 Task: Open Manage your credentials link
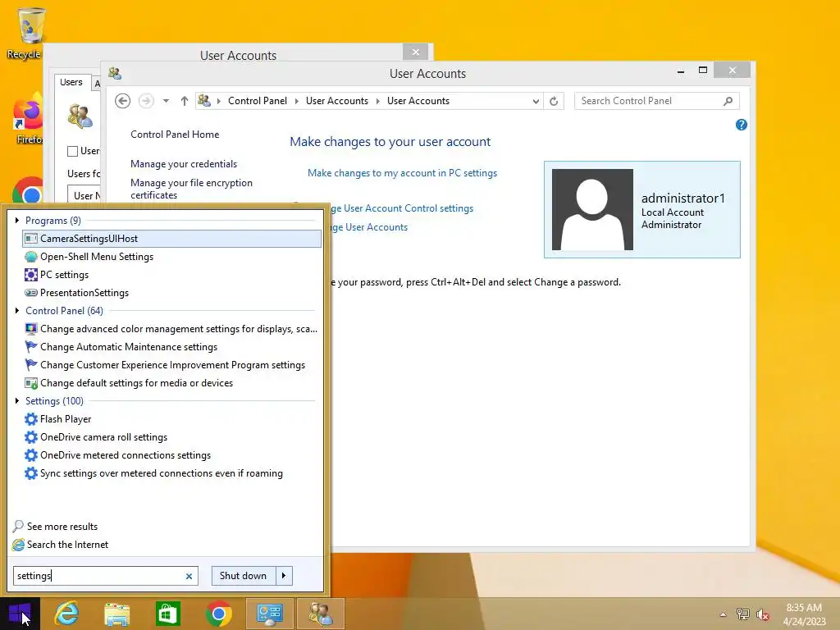(x=184, y=164)
